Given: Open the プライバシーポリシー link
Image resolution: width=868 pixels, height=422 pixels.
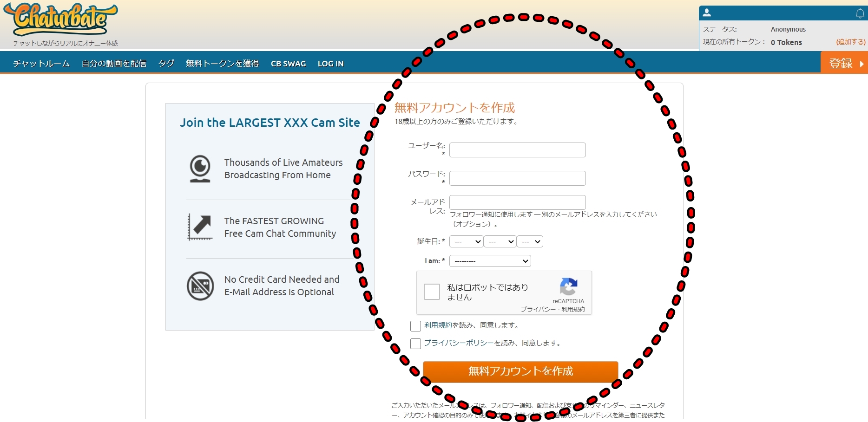Looking at the screenshot, I should [459, 343].
